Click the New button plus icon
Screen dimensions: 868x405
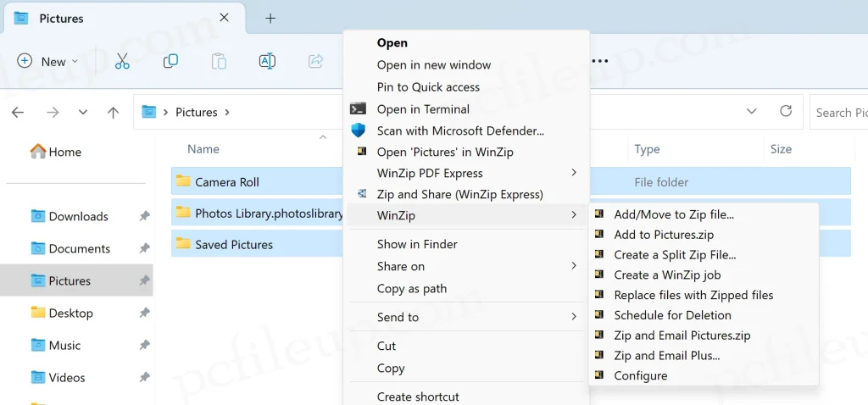point(25,61)
